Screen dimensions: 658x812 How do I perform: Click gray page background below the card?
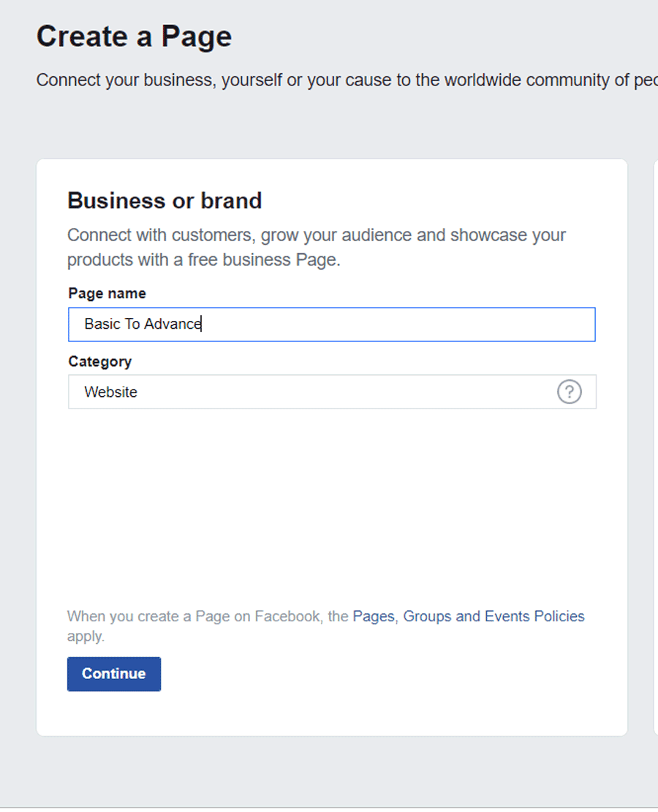click(332, 772)
